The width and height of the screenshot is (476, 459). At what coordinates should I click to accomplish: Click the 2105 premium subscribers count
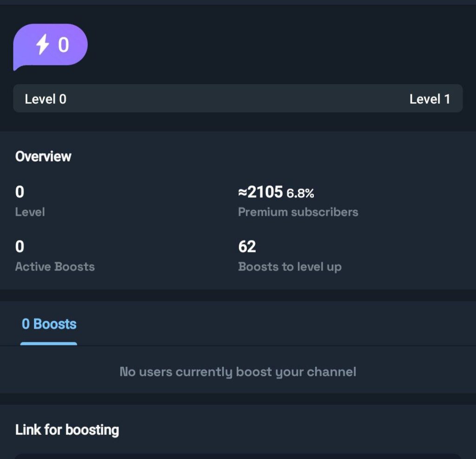[x=265, y=192]
